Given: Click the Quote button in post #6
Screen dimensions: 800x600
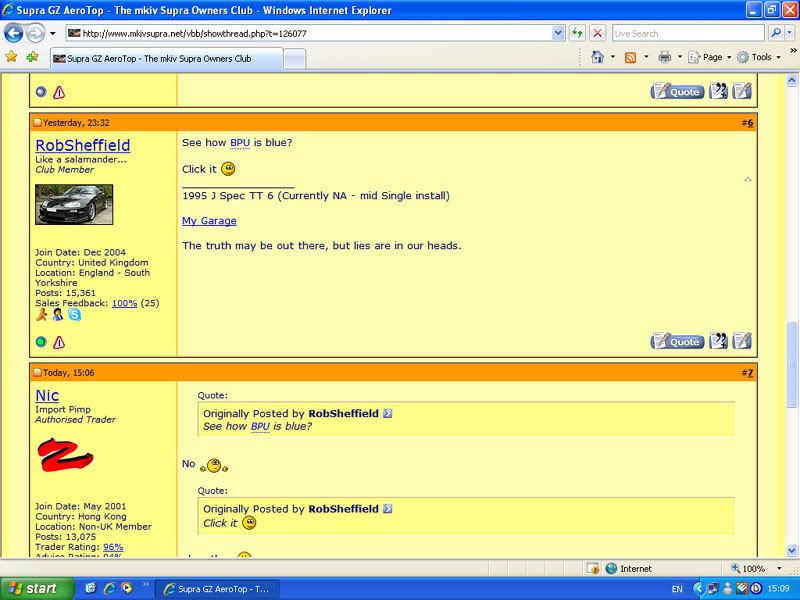Looking at the screenshot, I should click(x=678, y=341).
